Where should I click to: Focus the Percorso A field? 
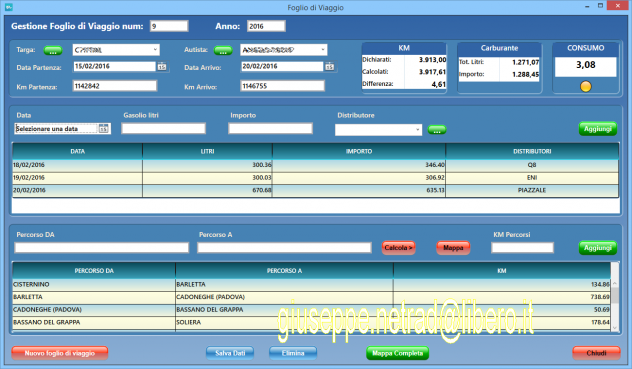coord(284,248)
